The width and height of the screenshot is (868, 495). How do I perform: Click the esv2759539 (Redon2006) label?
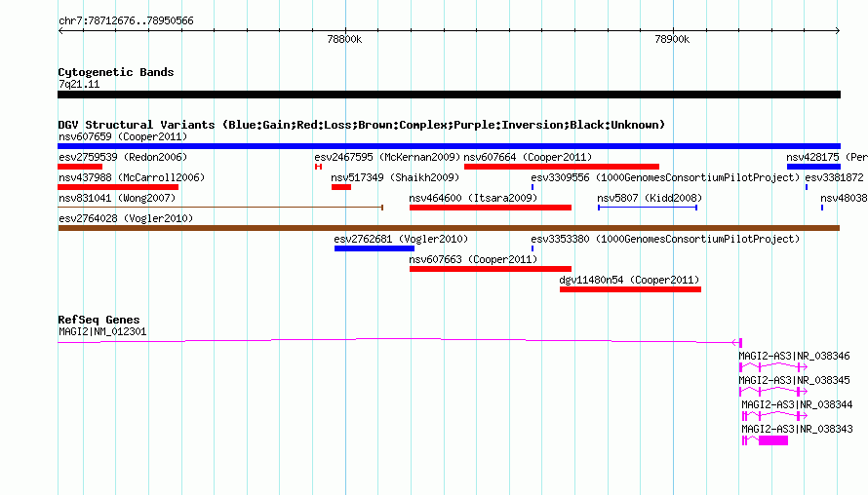coord(123,157)
